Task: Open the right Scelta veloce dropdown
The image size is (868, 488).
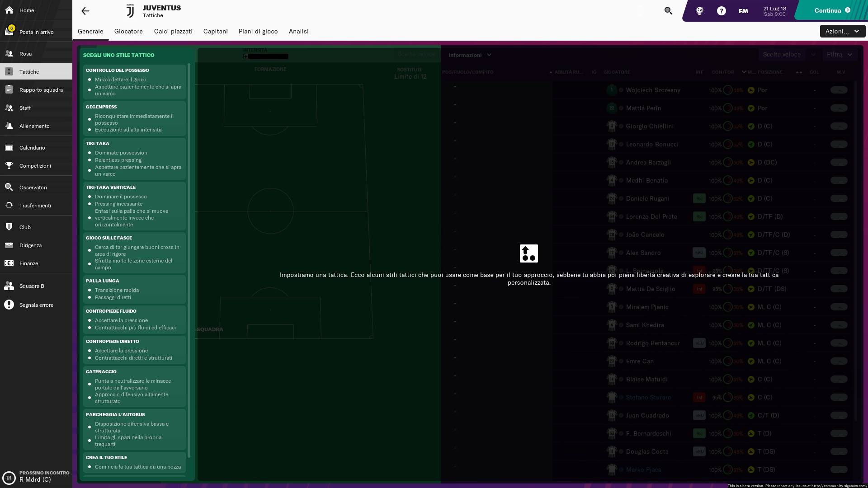Action: [788, 54]
